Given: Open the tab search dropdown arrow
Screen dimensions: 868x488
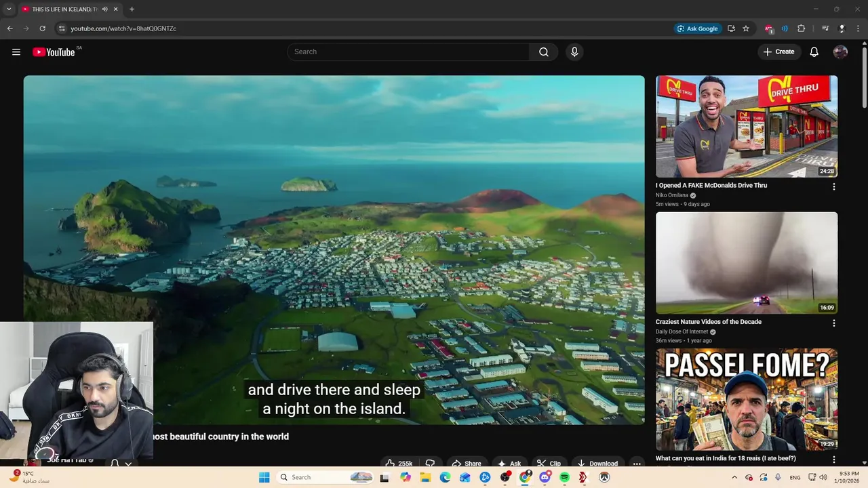Looking at the screenshot, I should [x=9, y=9].
